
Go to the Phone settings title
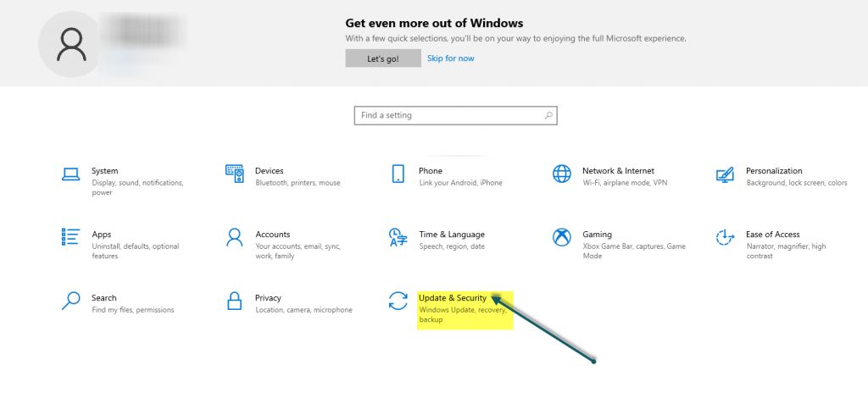[430, 171]
